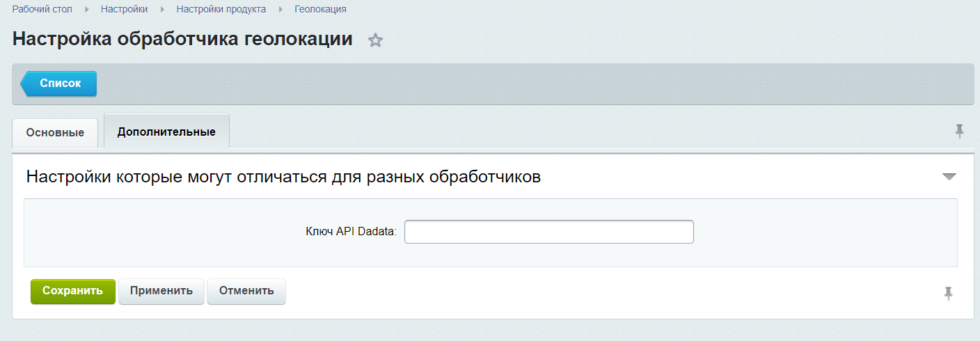This screenshot has width=980, height=341.
Task: Cancel changes with the Отменить button
Action: coord(246,291)
